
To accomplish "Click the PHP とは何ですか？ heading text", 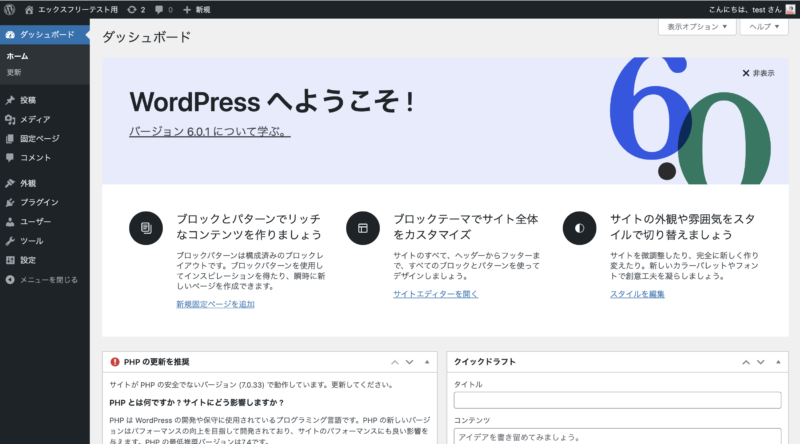I will click(x=196, y=403).
